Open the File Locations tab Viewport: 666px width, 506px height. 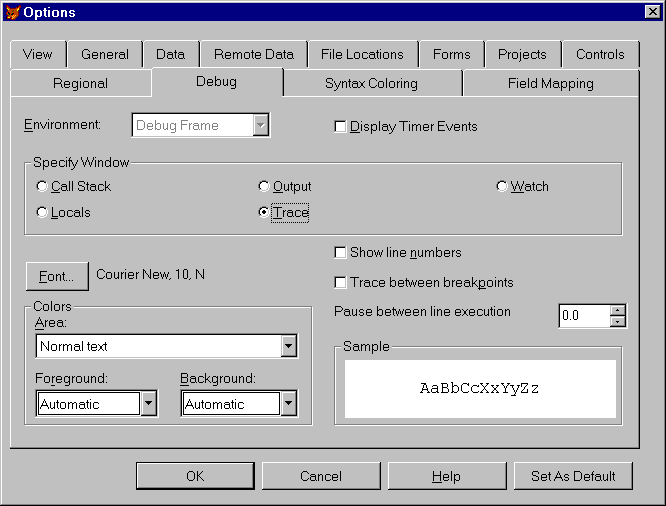coord(362,54)
